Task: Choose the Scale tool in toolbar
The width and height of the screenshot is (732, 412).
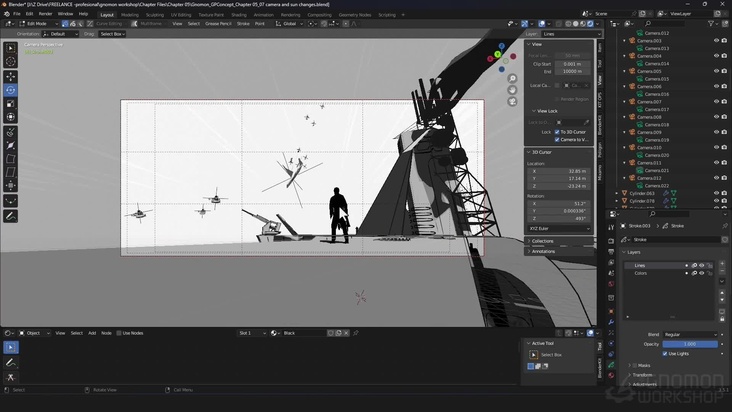Action: click(x=11, y=103)
